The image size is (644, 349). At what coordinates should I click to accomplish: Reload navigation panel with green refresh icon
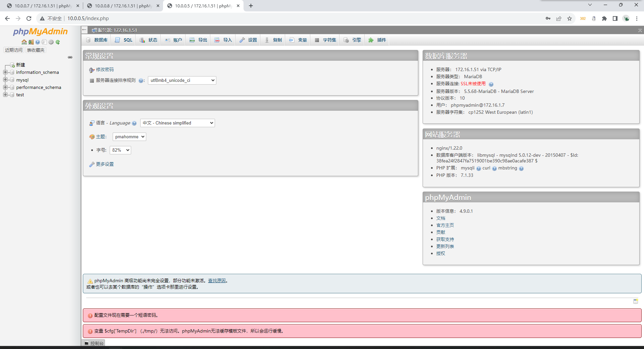(58, 42)
